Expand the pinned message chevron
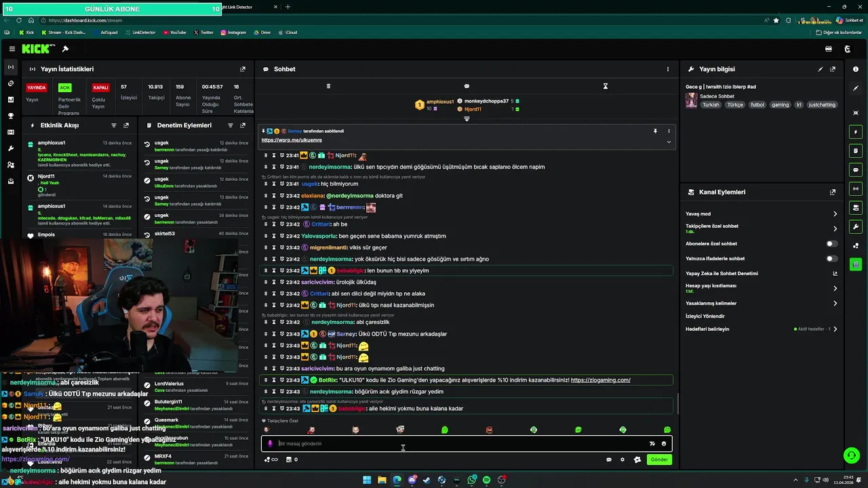Image resolution: width=868 pixels, height=488 pixels. (x=669, y=142)
